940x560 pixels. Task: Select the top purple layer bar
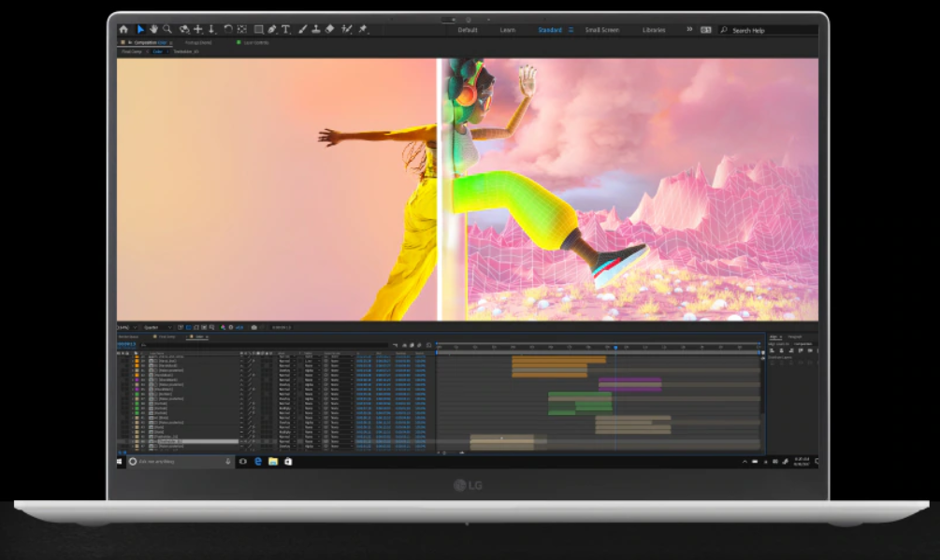click(x=630, y=380)
